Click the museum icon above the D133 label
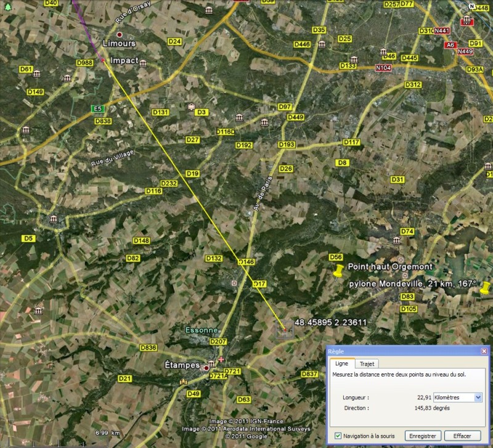The width and height of the screenshot is (493, 448). pyautogui.click(x=354, y=59)
